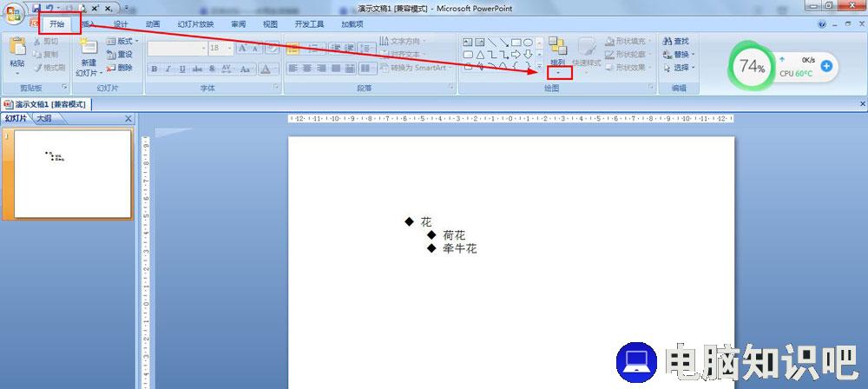This screenshot has width=868, height=389.
Task: Click the Help question mark icon
Action: click(821, 24)
